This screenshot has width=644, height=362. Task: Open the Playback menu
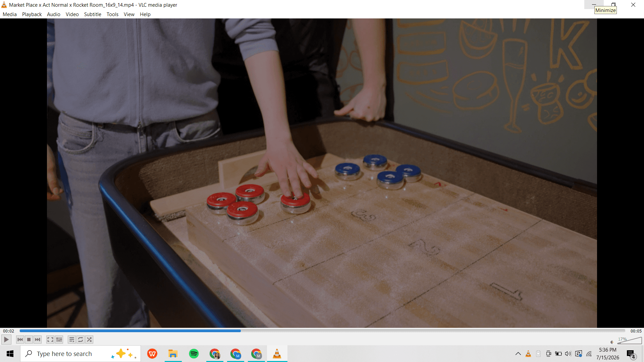(32, 14)
